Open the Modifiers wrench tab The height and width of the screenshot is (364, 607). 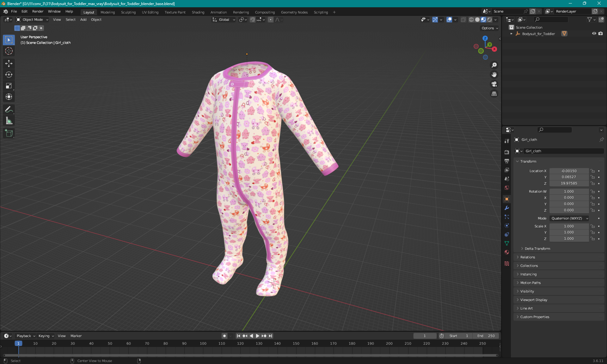(x=507, y=208)
